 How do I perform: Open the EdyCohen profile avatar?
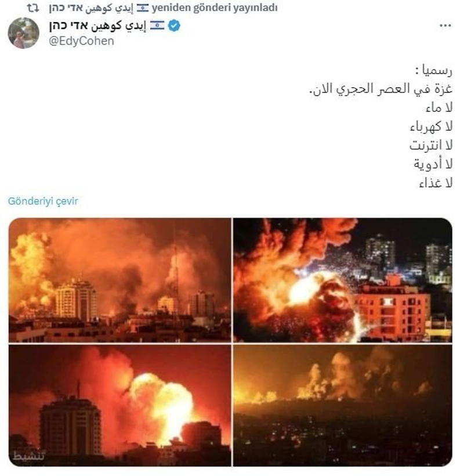24,33
